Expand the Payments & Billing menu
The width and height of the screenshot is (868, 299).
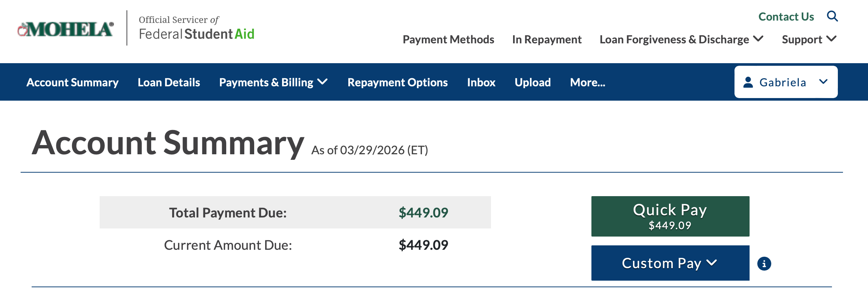click(273, 82)
